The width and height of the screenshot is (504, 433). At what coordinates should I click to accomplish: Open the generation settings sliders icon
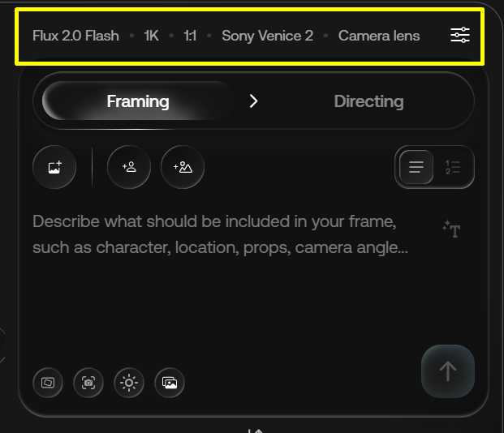(x=460, y=36)
